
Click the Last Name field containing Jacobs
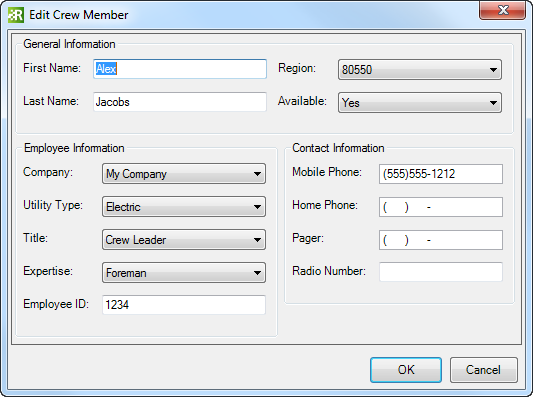tap(180, 102)
